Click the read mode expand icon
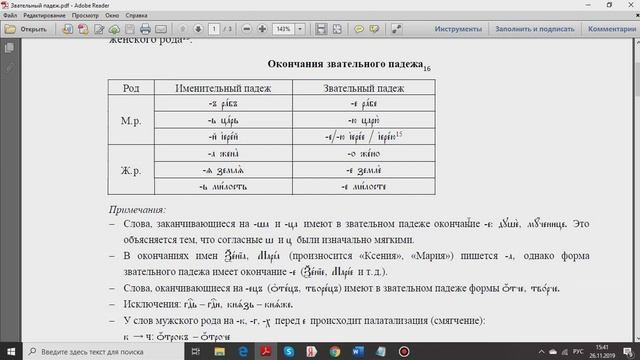Image resolution: width=640 pixels, height=360 pixels. coord(396,29)
